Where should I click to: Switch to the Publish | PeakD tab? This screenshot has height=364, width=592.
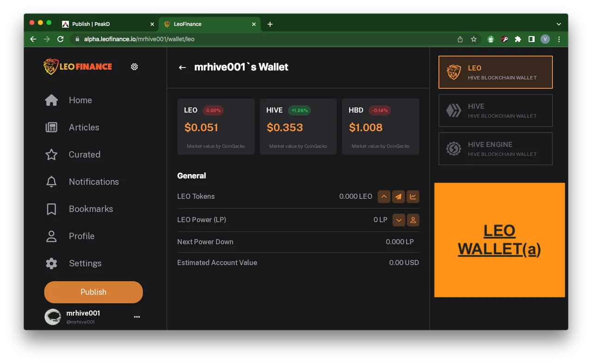[x=107, y=24]
